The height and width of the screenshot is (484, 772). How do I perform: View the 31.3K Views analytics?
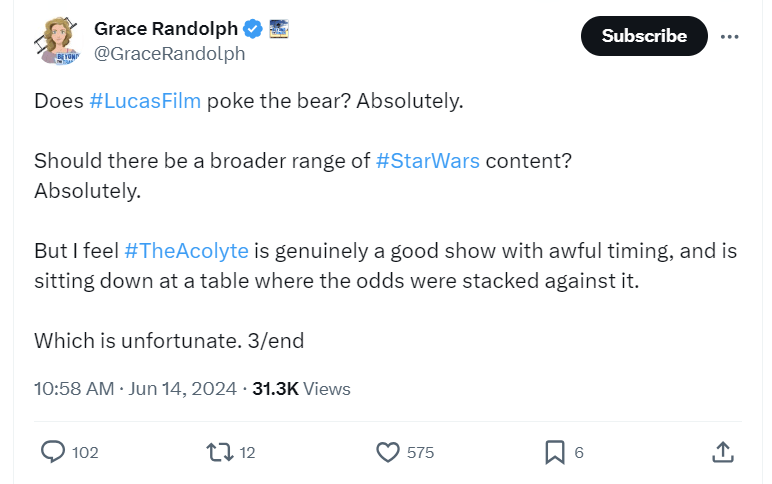301,388
